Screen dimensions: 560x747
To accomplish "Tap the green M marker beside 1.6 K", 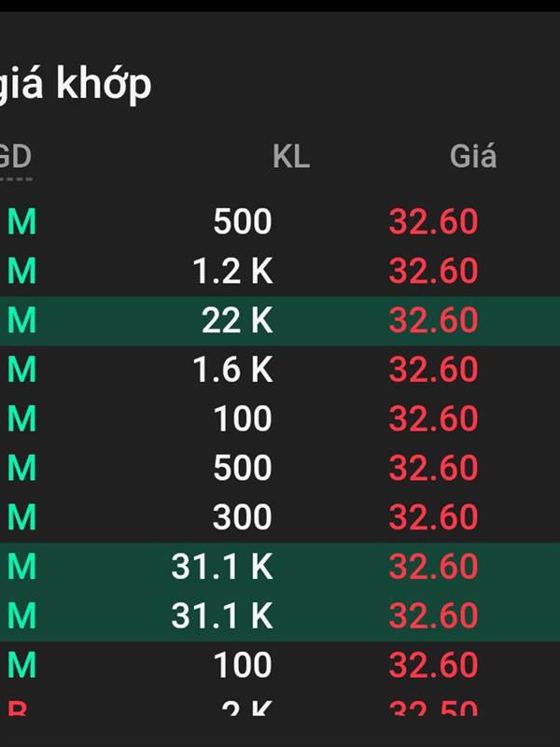I will click(21, 370).
